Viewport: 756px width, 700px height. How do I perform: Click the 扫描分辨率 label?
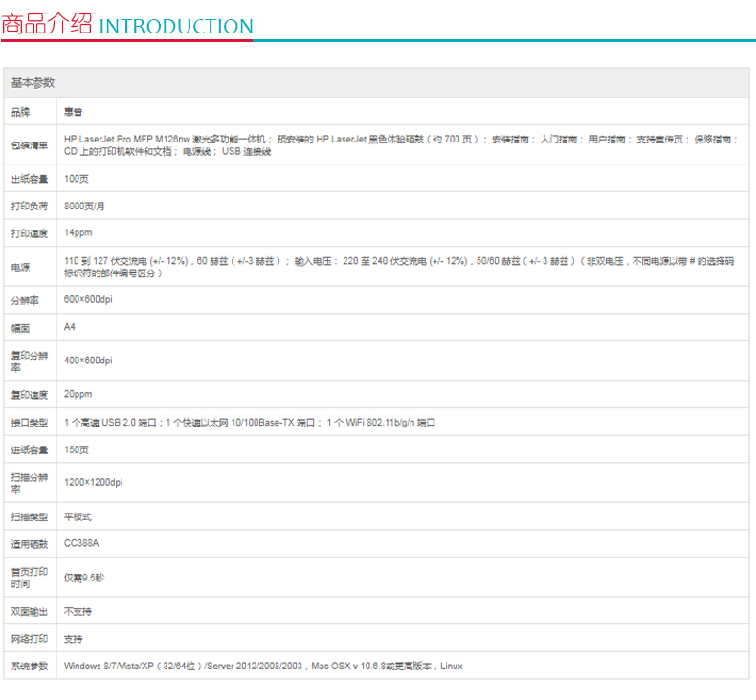[30, 483]
